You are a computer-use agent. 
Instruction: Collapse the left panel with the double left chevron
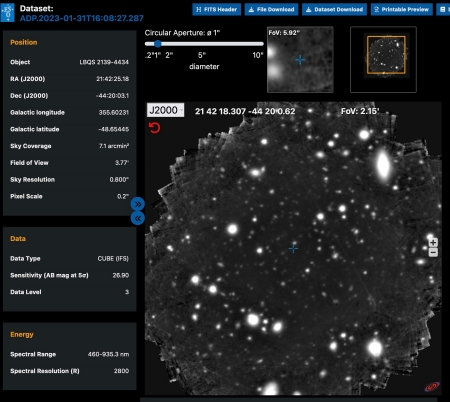[138, 218]
